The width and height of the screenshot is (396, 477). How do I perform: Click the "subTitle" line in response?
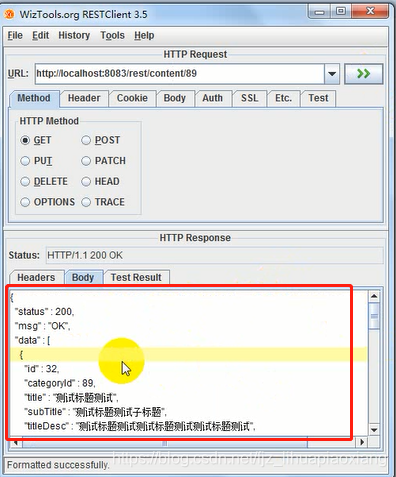[x=95, y=412]
